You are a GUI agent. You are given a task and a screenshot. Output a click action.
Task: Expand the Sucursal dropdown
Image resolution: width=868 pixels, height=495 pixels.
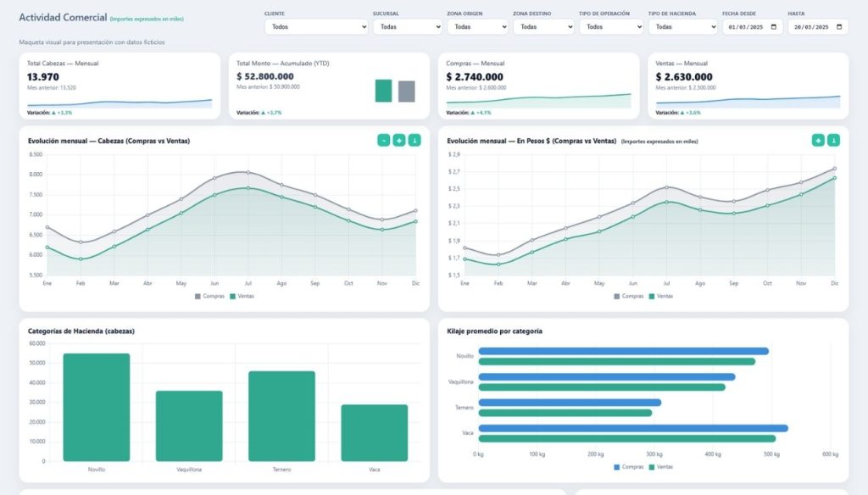(407, 27)
